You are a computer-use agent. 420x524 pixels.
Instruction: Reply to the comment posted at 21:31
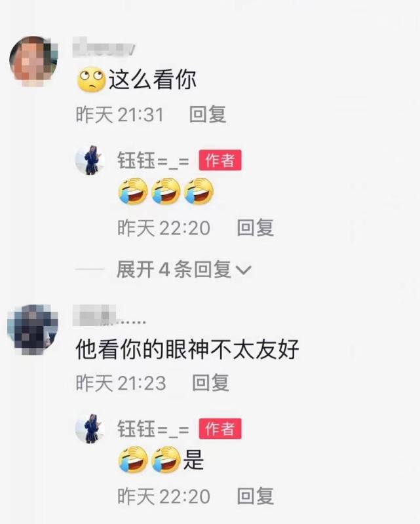(208, 114)
